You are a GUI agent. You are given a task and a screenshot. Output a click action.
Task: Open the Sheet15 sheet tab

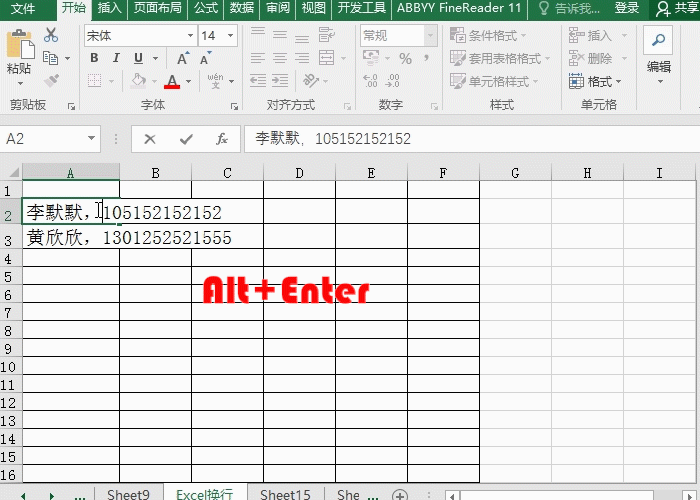pos(285,494)
